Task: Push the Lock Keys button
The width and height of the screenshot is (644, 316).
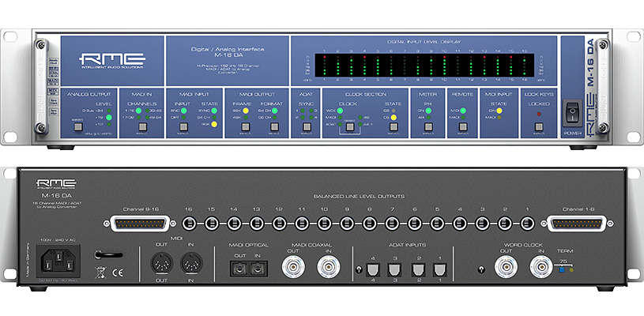Action: [539, 127]
